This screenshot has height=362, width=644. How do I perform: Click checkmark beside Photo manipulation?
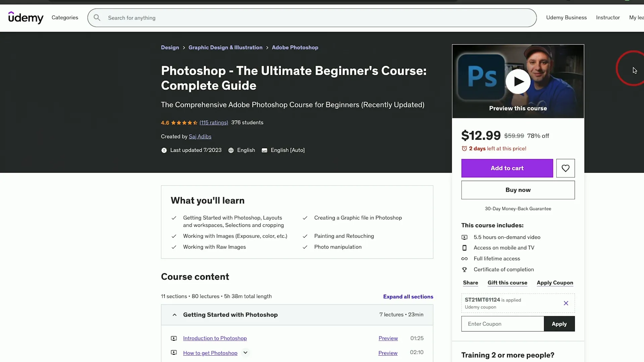coord(305,247)
